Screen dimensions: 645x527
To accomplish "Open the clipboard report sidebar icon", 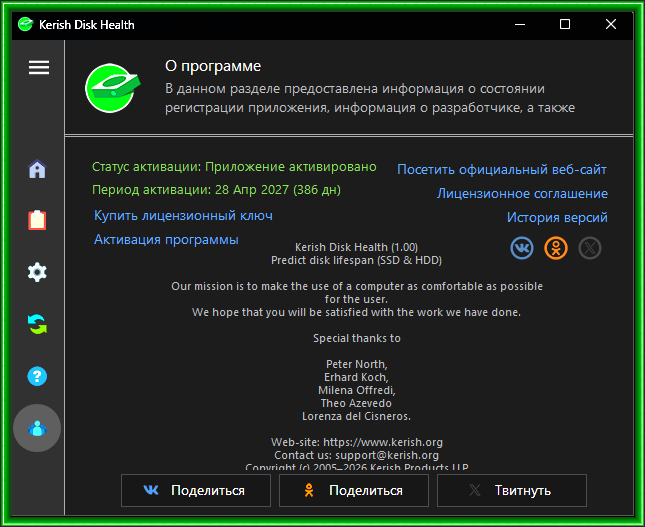I will 37,220.
